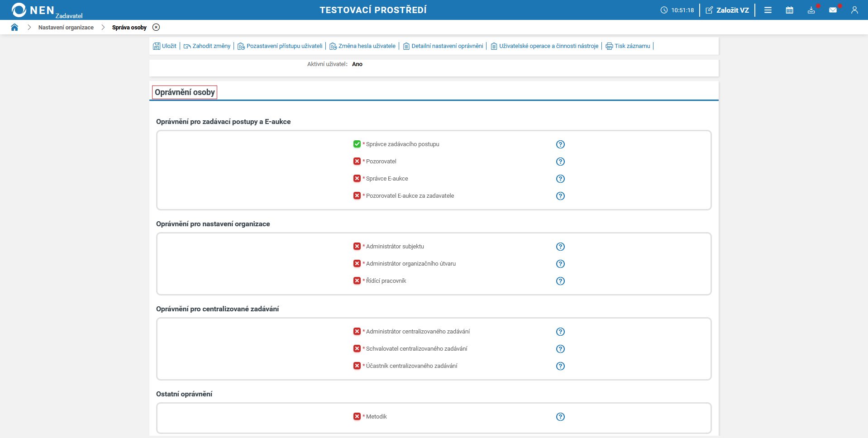The width and height of the screenshot is (868, 438).
Task: Open the hamburger menu icon
Action: (x=768, y=10)
